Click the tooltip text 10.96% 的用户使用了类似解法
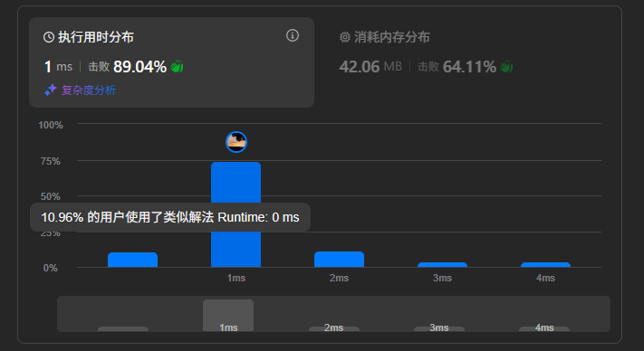Image resolution: width=644 pixels, height=351 pixels. pyautogui.click(x=128, y=217)
